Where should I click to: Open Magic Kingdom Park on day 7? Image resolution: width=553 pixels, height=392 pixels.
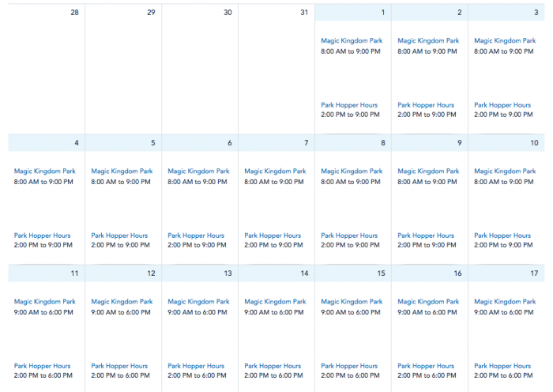point(275,171)
